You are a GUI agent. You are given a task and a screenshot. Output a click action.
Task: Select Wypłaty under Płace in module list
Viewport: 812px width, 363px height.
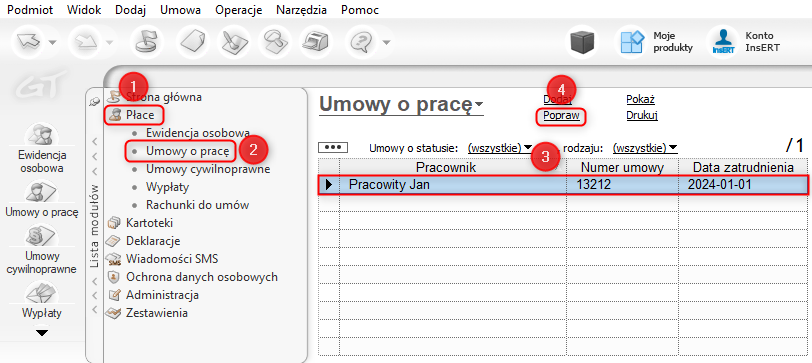(167, 186)
